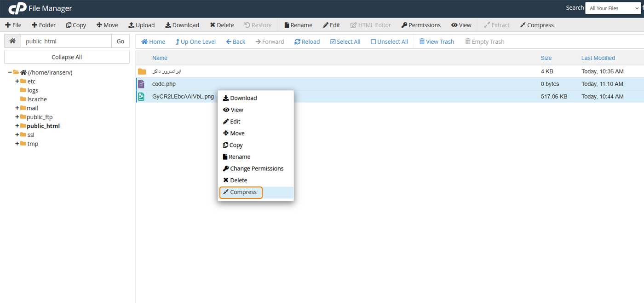Sort files by Last Modified column
Screen dimensions: 644x303
pos(598,58)
